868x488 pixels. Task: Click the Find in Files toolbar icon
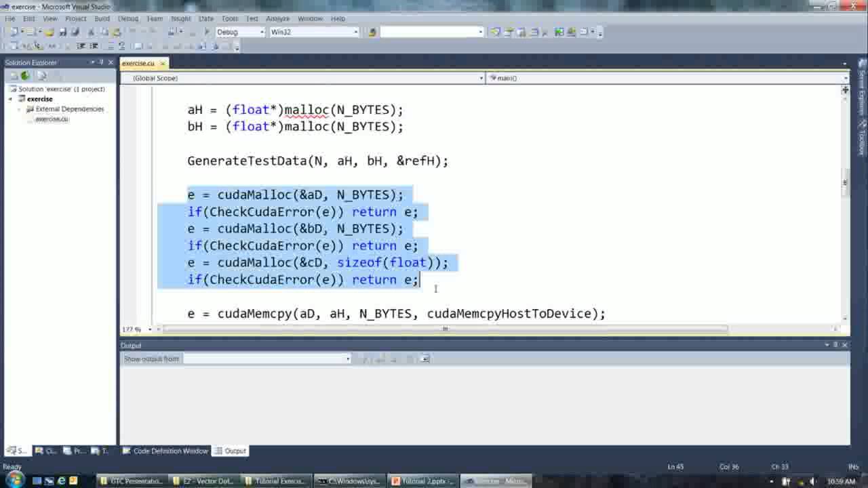372,32
